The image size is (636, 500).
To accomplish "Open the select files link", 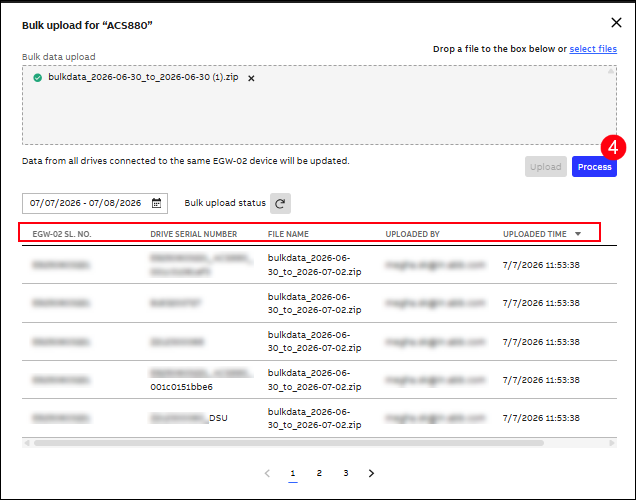I will 593,49.
